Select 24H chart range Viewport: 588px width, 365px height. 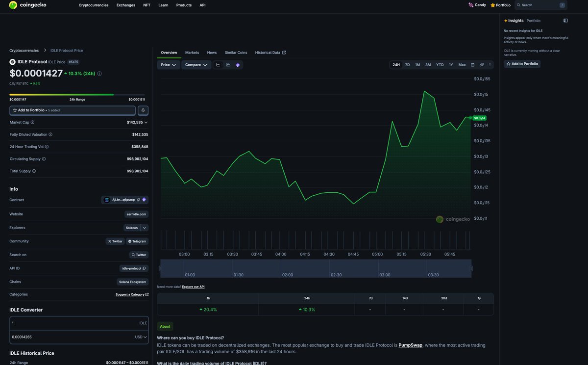(396, 65)
